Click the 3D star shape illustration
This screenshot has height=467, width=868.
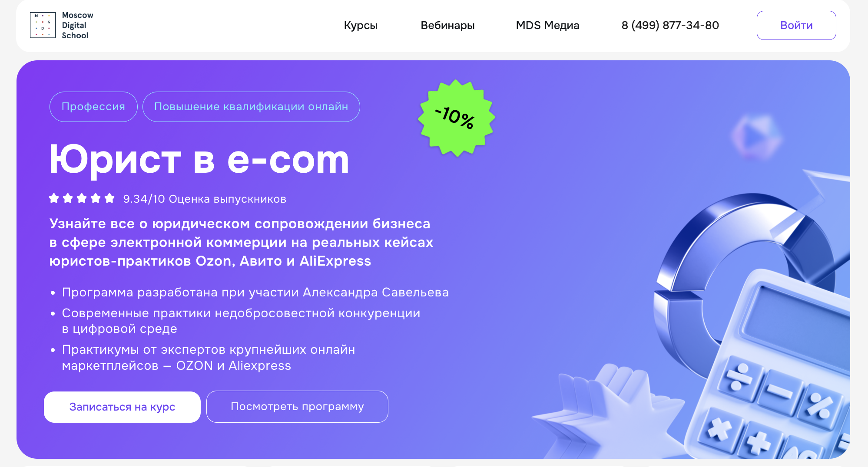pos(608,412)
